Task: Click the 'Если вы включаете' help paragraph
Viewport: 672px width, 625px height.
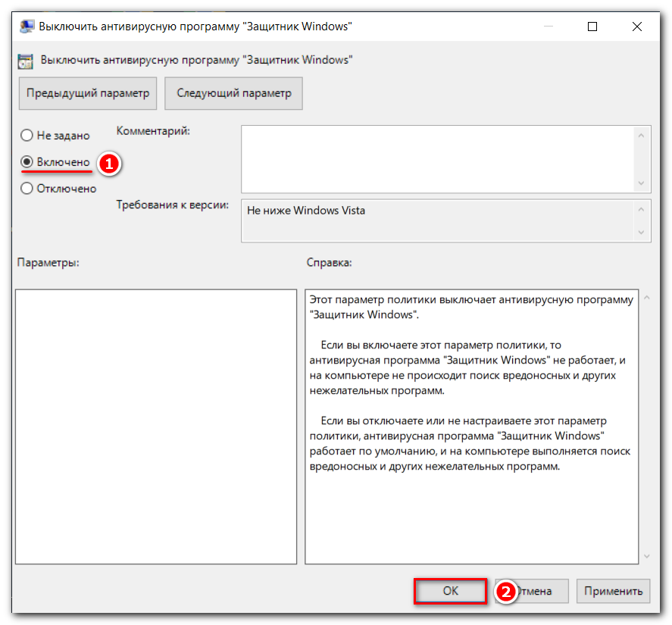Action: (x=467, y=367)
